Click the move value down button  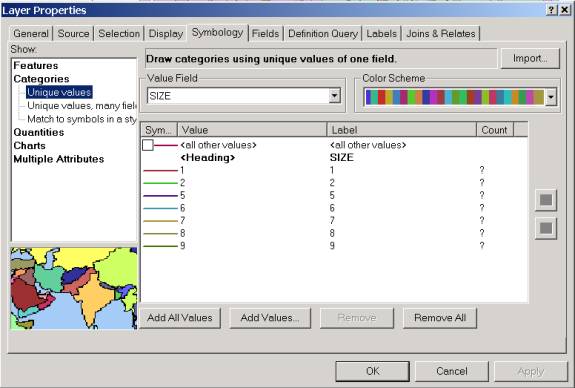pos(546,228)
